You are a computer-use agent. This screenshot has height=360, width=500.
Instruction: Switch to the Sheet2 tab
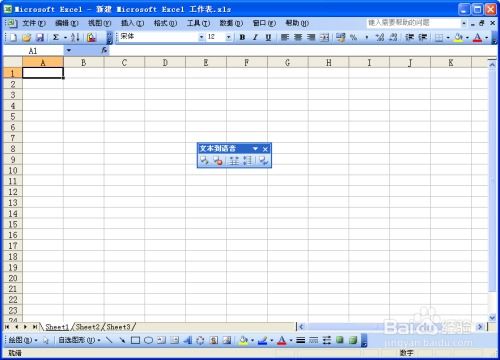88,327
